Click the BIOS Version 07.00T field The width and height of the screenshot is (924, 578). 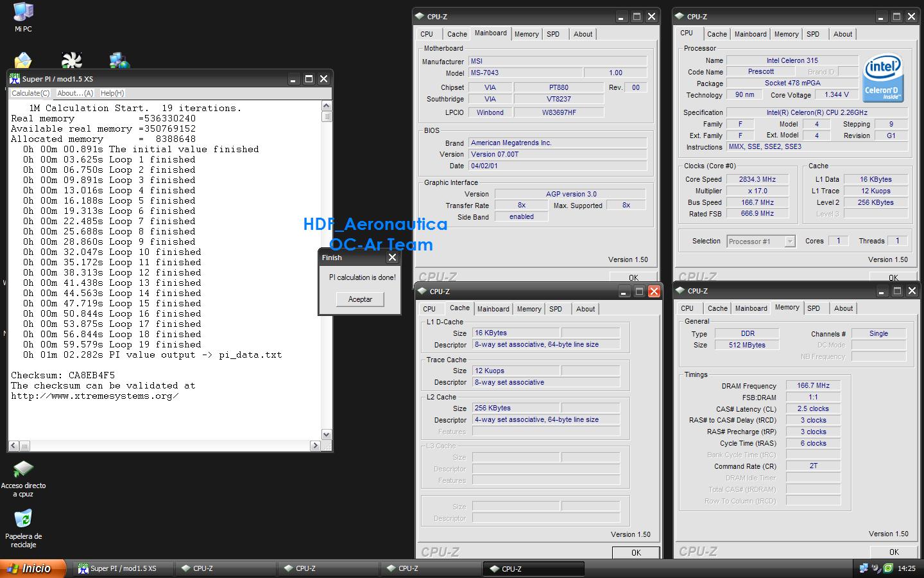[x=558, y=154]
